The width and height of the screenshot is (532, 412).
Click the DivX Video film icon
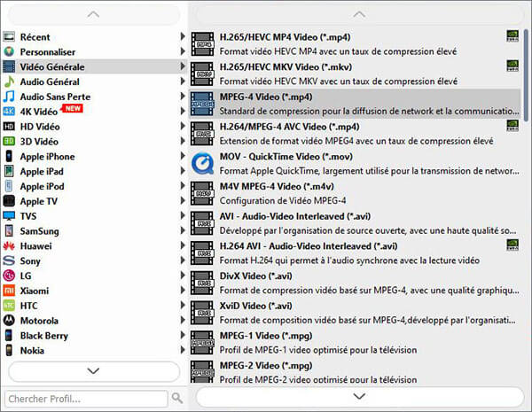202,283
